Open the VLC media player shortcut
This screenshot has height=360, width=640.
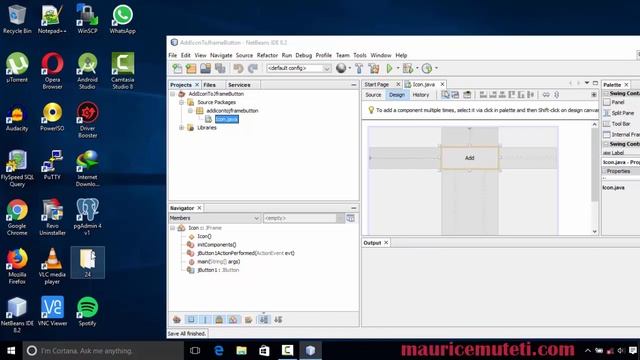[x=52, y=267]
